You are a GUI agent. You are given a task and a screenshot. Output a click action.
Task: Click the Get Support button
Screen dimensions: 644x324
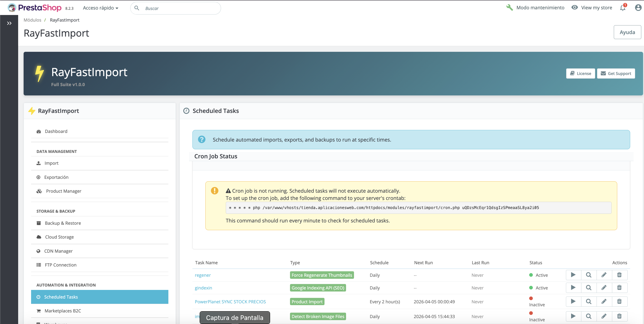coord(616,74)
